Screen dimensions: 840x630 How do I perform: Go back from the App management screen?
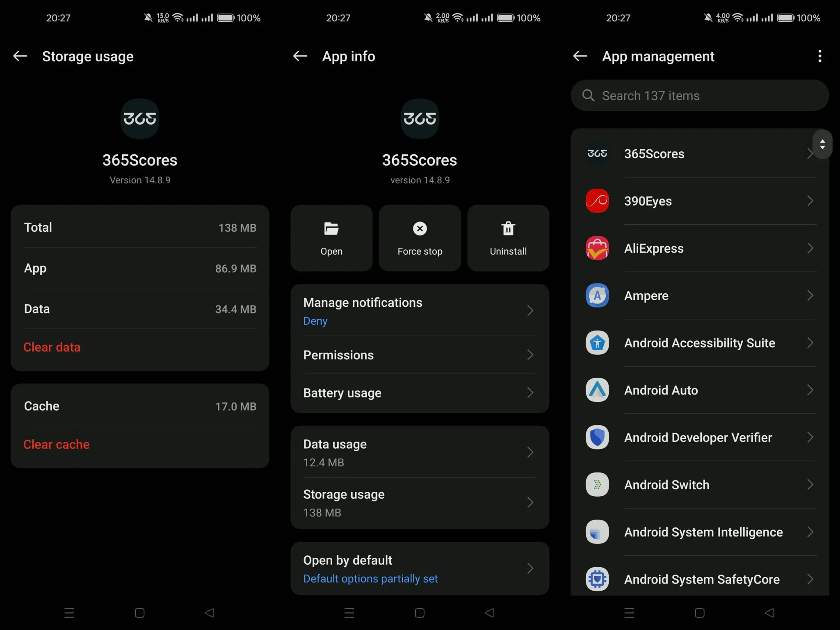[580, 56]
